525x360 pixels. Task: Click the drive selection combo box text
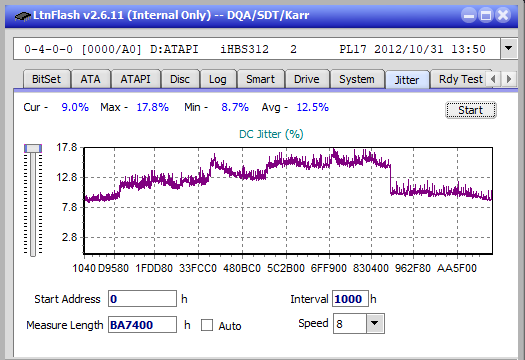(x=256, y=49)
